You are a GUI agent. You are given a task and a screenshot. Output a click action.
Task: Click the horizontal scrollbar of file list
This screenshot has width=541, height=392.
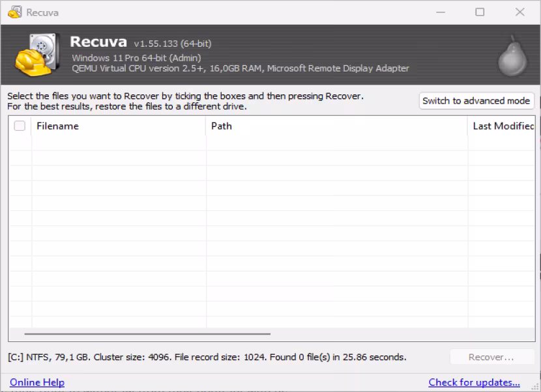click(148, 334)
